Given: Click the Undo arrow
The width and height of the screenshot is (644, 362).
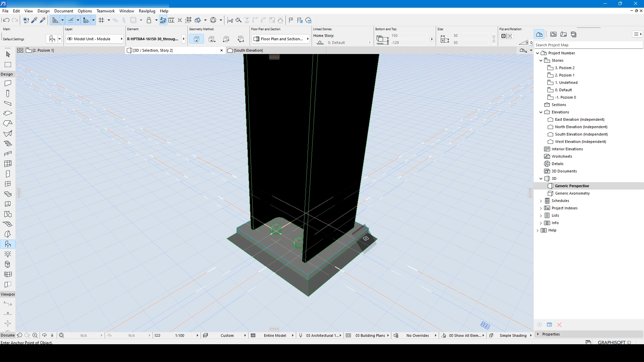Looking at the screenshot, I should 6,20.
